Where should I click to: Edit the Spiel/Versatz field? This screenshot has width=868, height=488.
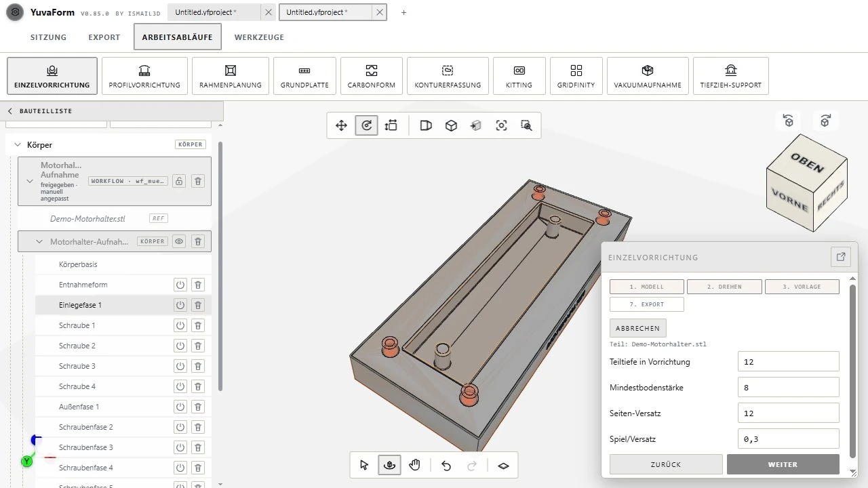(789, 439)
